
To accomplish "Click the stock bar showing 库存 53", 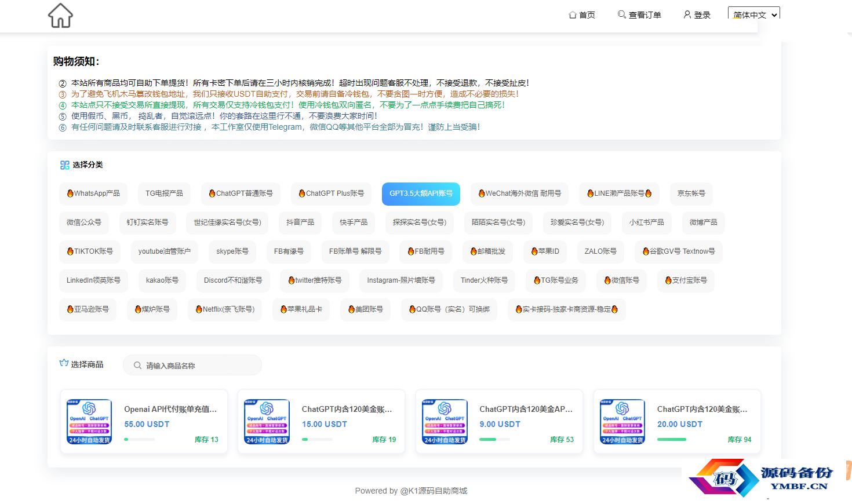I will point(494,440).
